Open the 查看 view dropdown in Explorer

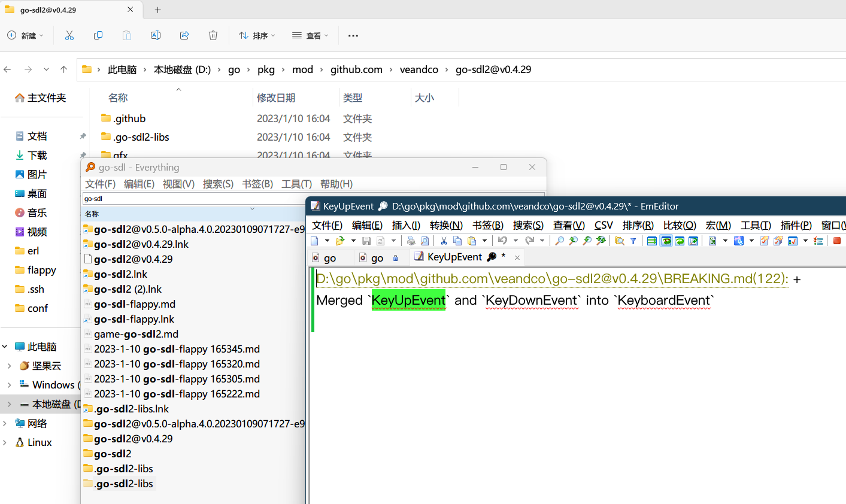tap(310, 35)
